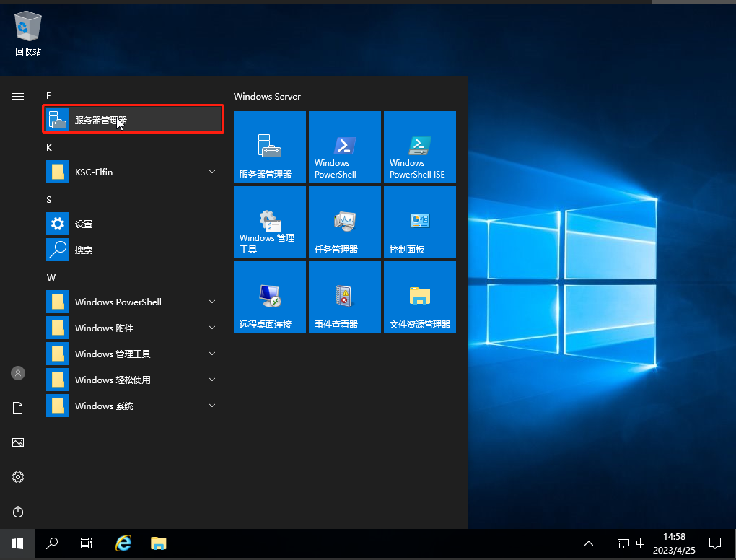
Task: Toggle the Start menu hamburger expand button
Action: [18, 96]
